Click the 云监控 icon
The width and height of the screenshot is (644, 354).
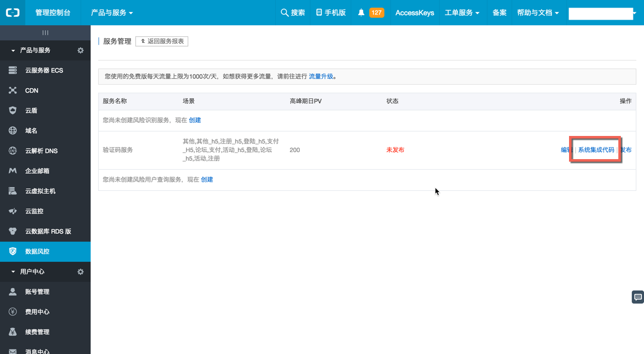click(x=13, y=211)
